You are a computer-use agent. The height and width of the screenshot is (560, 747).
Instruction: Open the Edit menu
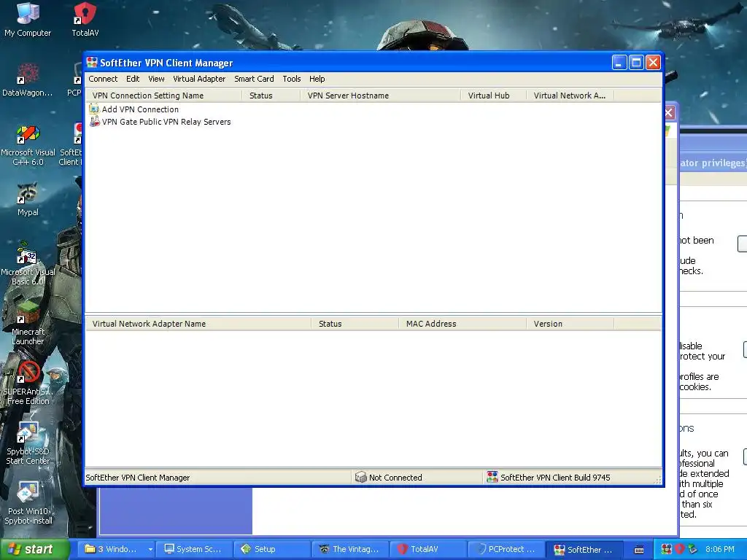[133, 79]
